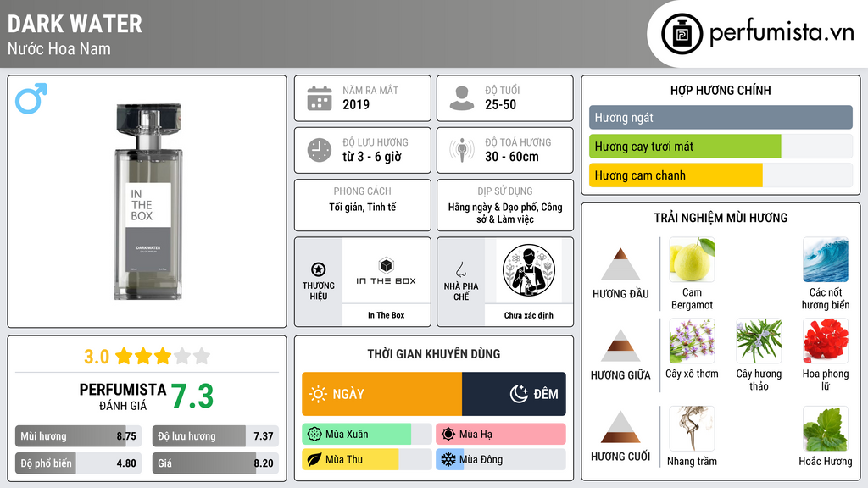Click the Trải nghiệm mùi hương heading

721,218
